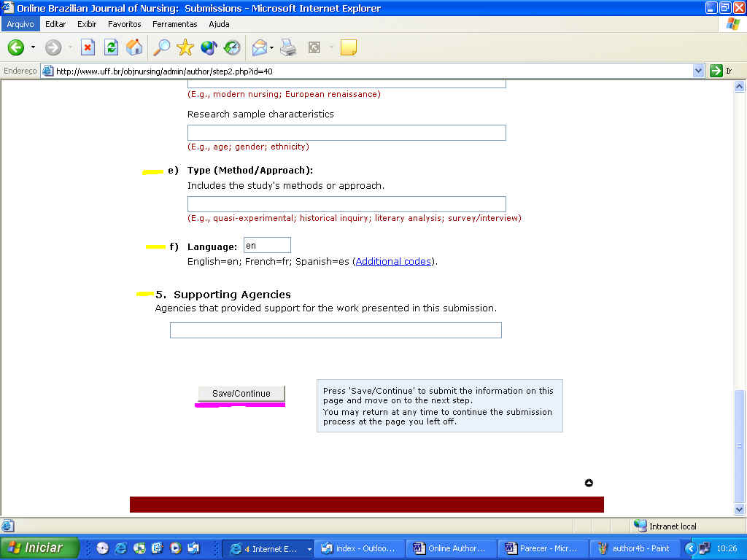Follow the Additional codes link

[x=393, y=261]
